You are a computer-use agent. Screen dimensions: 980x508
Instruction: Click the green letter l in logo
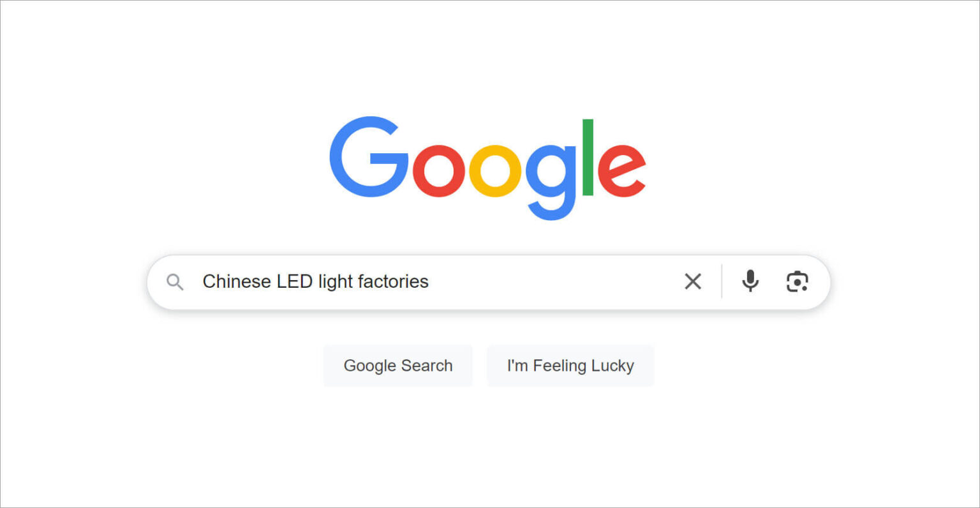point(588,157)
